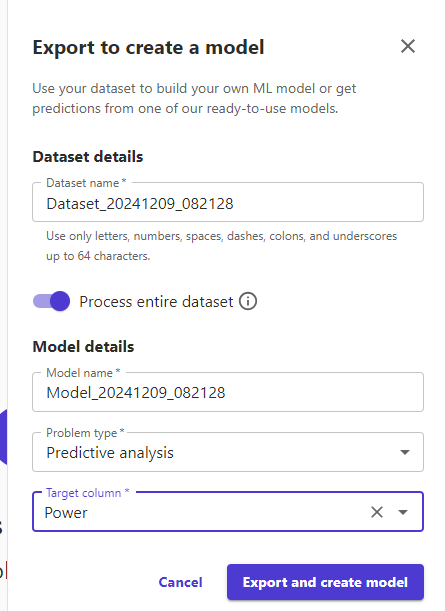Expand the Target column dropdown arrow
The image size is (445, 611).
pyautogui.click(x=403, y=512)
